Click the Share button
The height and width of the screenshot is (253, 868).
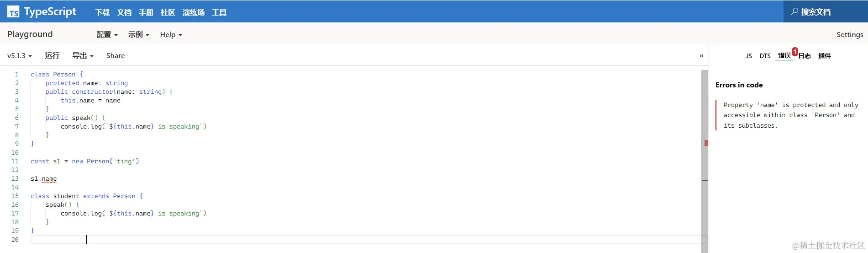click(x=116, y=56)
